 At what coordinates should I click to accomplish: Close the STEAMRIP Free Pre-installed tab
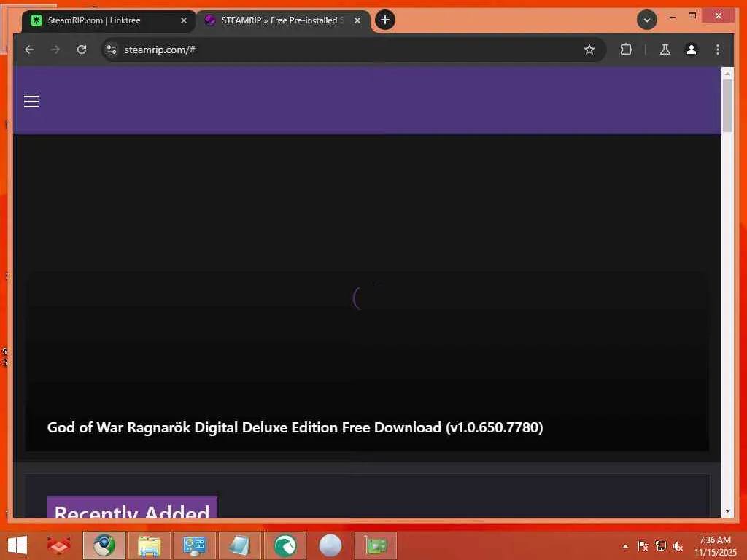point(357,20)
